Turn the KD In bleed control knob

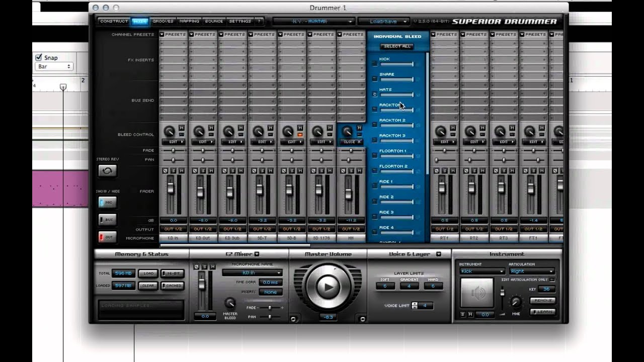pos(169,132)
